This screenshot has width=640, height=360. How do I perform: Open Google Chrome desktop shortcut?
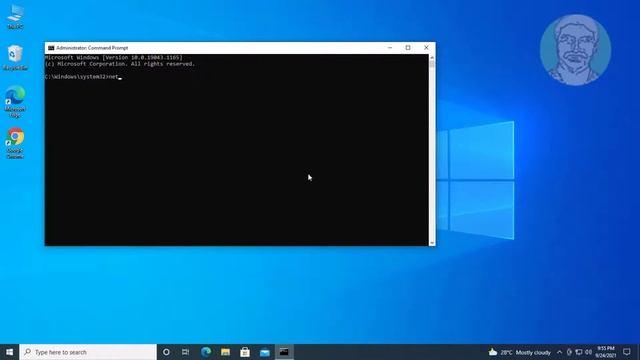click(15, 143)
